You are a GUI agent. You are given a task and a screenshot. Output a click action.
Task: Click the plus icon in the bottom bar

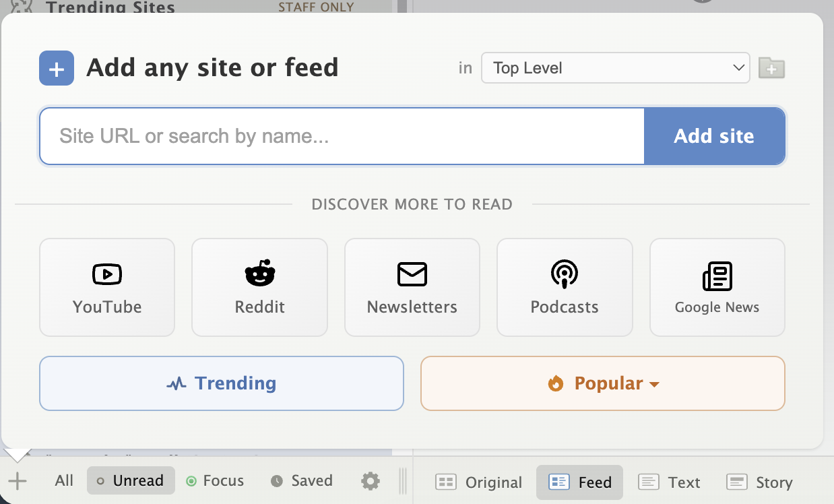pos(18,481)
